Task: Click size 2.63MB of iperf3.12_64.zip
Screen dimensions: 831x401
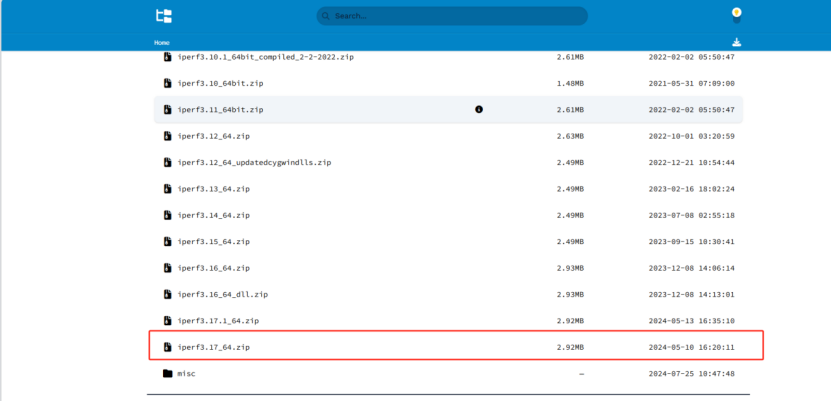Action: (x=570, y=136)
